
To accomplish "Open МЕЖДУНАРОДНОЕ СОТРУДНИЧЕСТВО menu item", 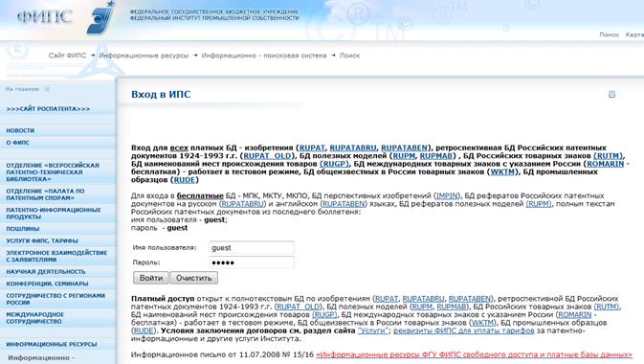I will pos(34,317).
